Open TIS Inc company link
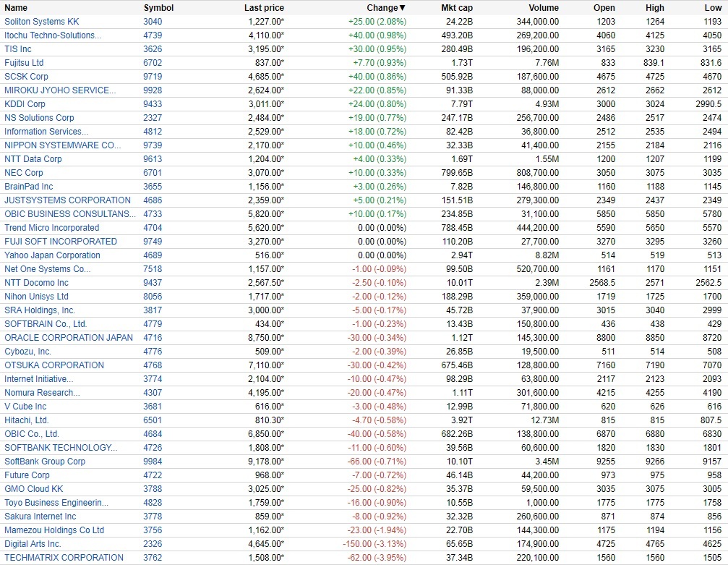The height and width of the screenshot is (565, 728). click(x=17, y=48)
